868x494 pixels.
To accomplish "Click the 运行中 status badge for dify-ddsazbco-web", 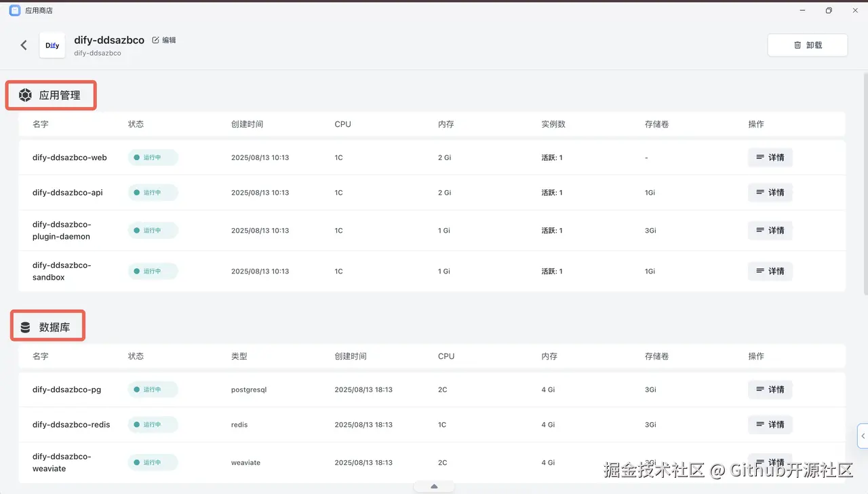I will coord(153,157).
